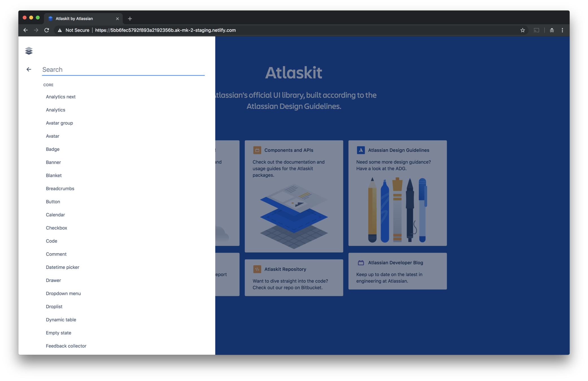Open the Button component entry
Image resolution: width=588 pixels, height=381 pixels.
coord(53,202)
